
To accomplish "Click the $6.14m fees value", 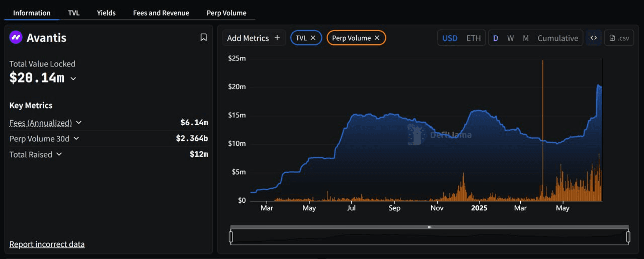I will click(x=194, y=122).
